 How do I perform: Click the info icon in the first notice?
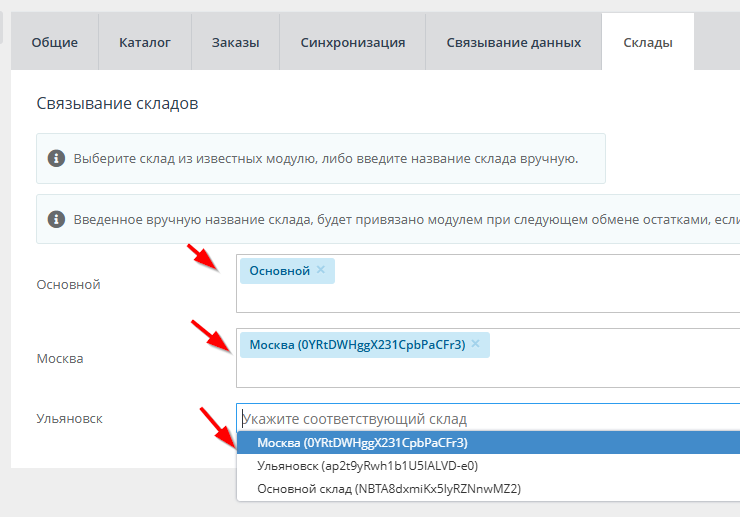point(57,158)
